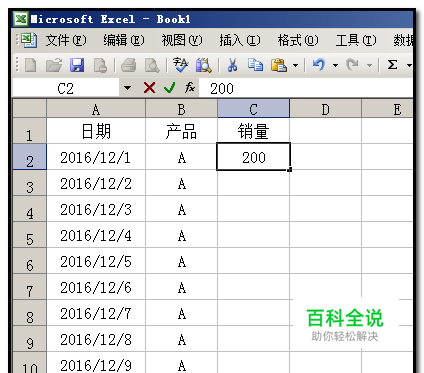Open the 编辑 (Edit) menu
424x373 pixels.
coord(124,40)
